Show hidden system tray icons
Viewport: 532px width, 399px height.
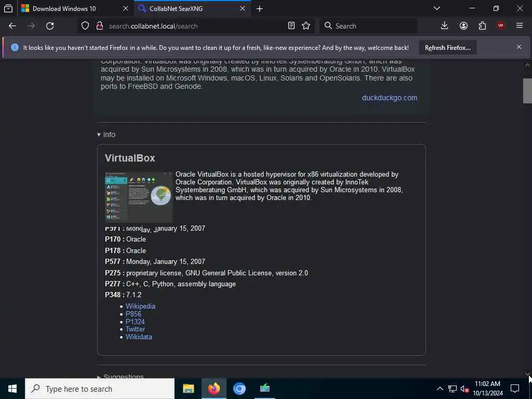[440, 389]
